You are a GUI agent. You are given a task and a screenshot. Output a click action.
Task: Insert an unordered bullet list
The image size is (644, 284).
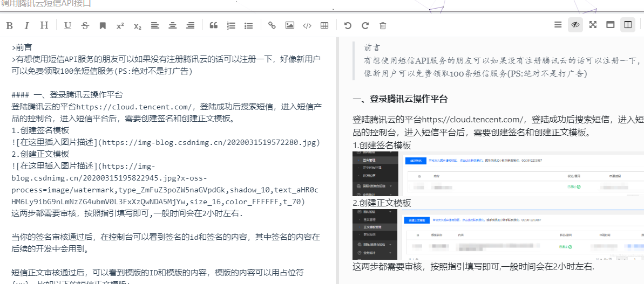click(248, 25)
